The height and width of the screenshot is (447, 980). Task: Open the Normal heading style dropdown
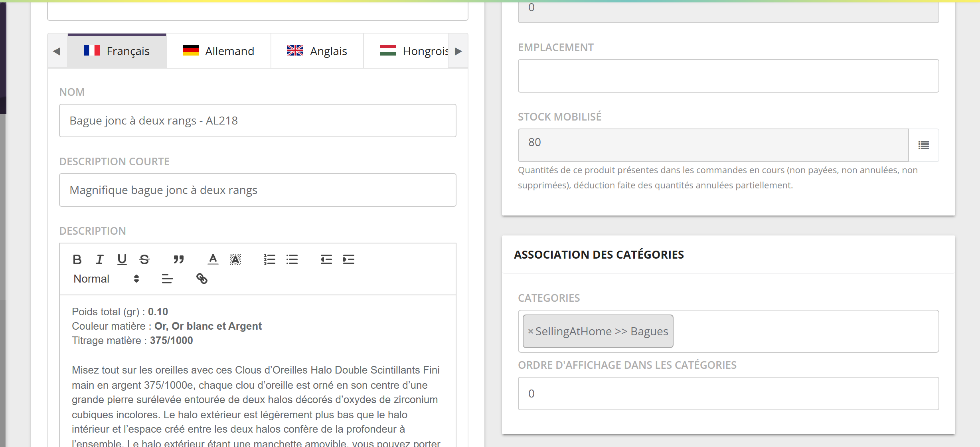tap(106, 279)
